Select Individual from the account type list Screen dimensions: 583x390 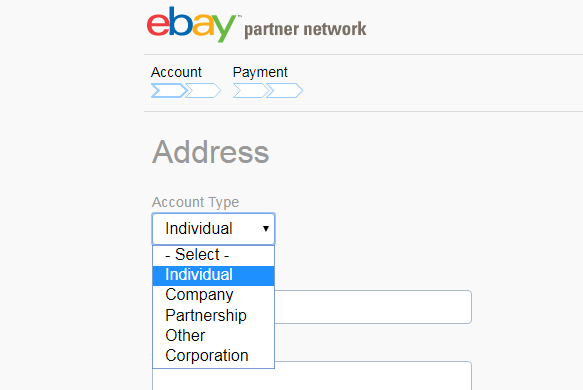coord(213,275)
